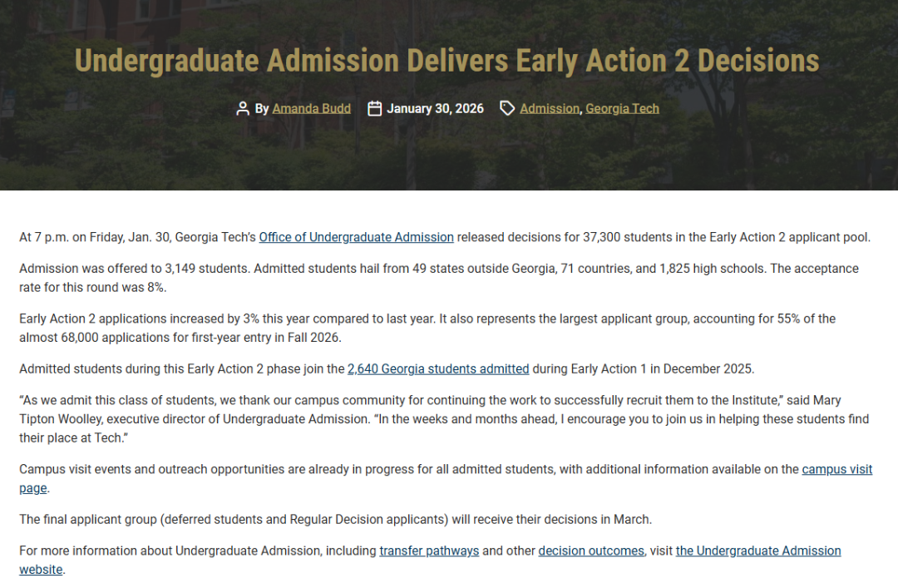Click the sentence about March decisions
Screen dimensions: 898x588
tap(335, 519)
